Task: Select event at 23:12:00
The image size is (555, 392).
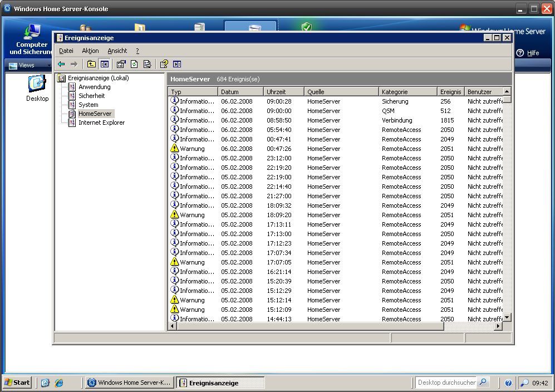Action: pos(336,158)
